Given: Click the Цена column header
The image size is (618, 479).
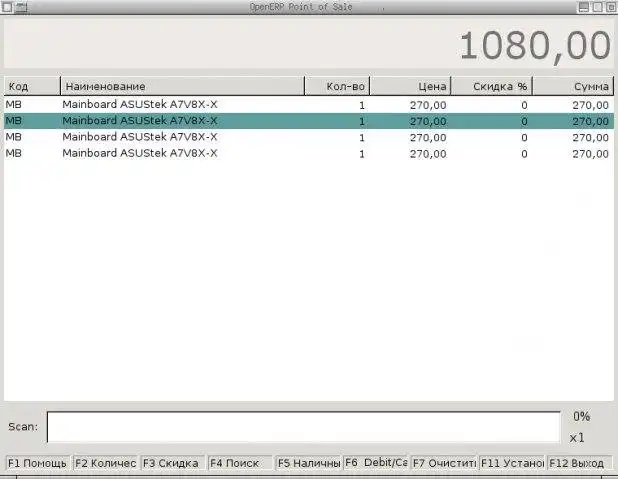Looking at the screenshot, I should click(x=410, y=86).
